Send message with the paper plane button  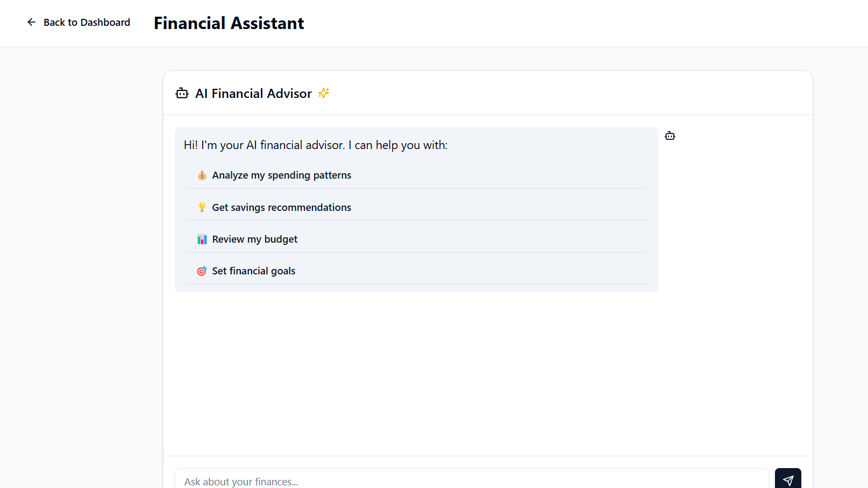click(788, 479)
